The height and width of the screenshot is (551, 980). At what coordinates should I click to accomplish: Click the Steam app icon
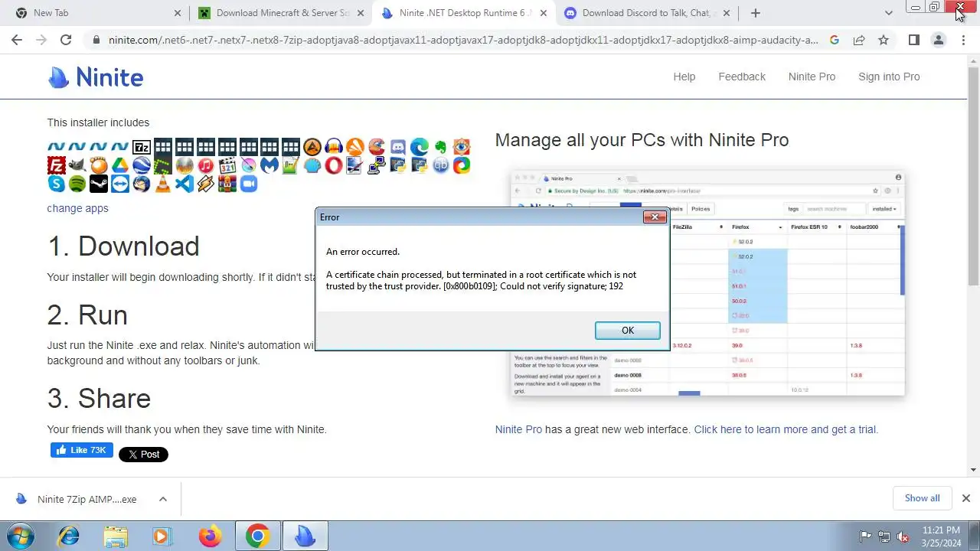(x=100, y=184)
